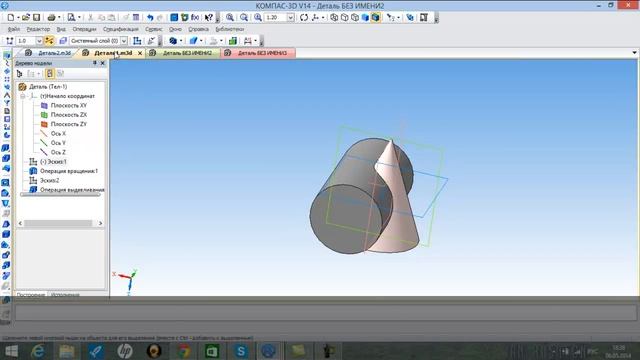Select Плоскость ZY in the tree
This screenshot has width=640, height=360.
69,124
